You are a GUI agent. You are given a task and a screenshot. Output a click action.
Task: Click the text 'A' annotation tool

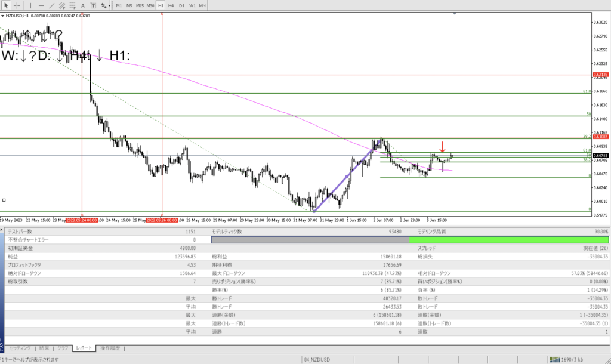click(x=82, y=5)
